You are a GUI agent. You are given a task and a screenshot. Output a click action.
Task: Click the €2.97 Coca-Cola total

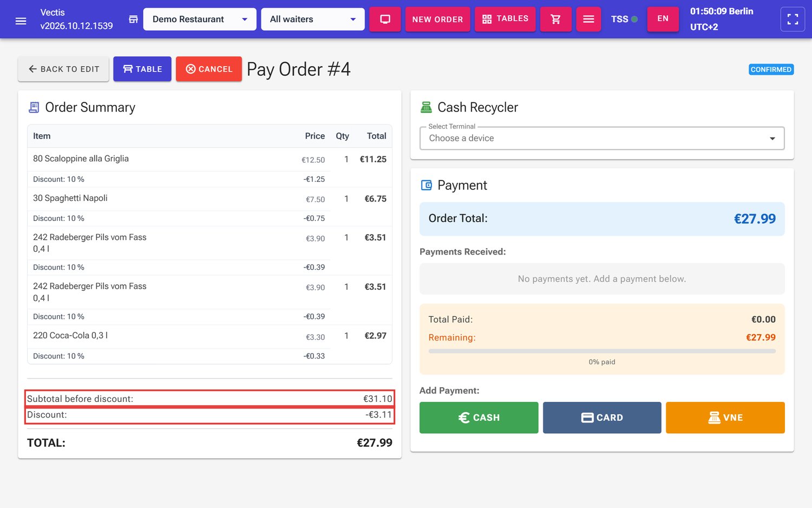tap(375, 336)
